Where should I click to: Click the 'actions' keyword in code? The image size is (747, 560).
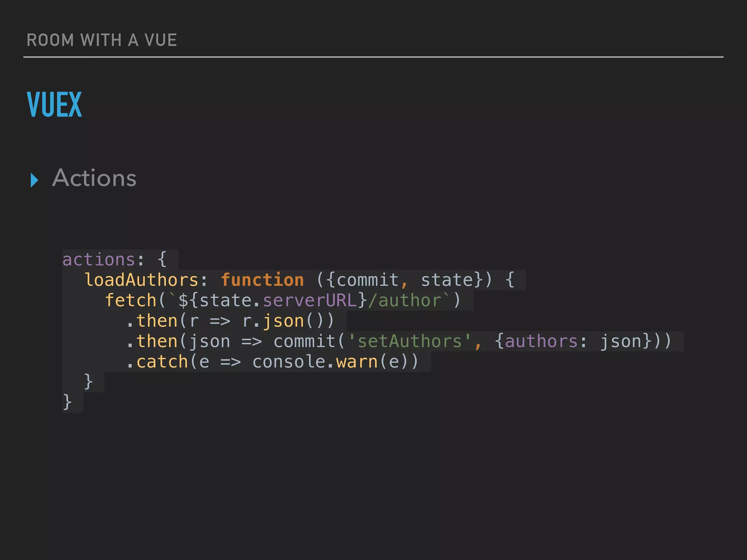99,260
